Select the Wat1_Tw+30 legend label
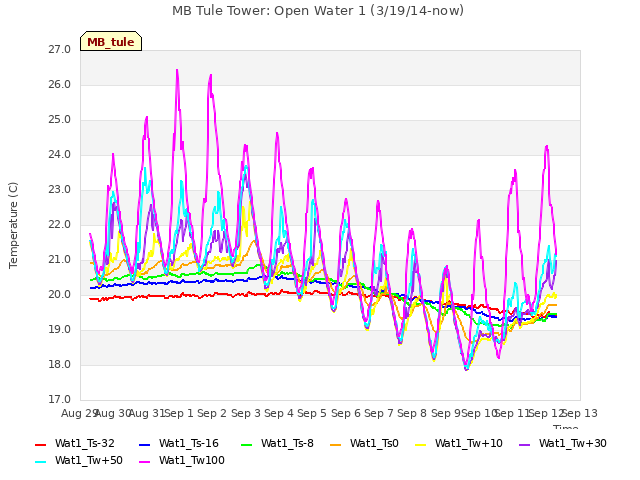This screenshot has height=480, width=640. [x=573, y=443]
